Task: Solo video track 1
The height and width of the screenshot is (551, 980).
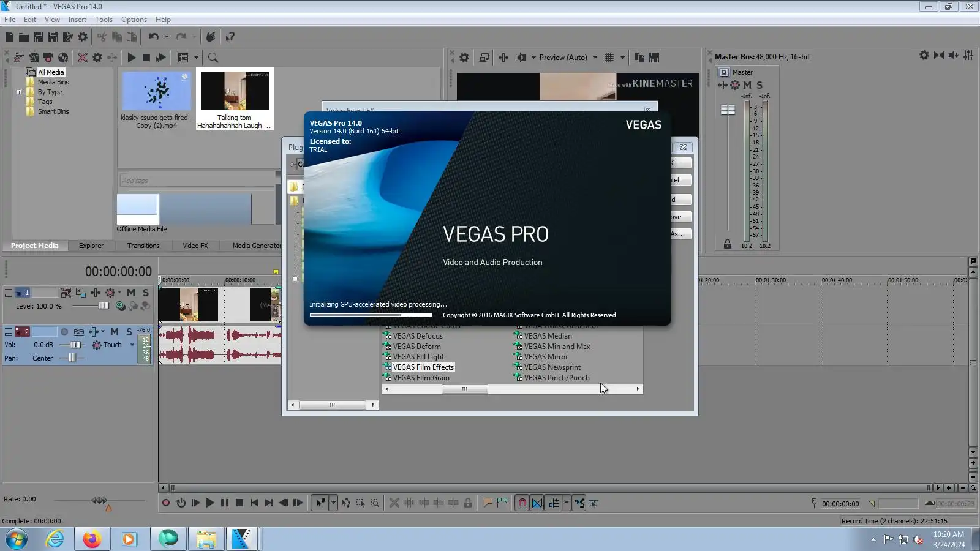Action: (146, 293)
